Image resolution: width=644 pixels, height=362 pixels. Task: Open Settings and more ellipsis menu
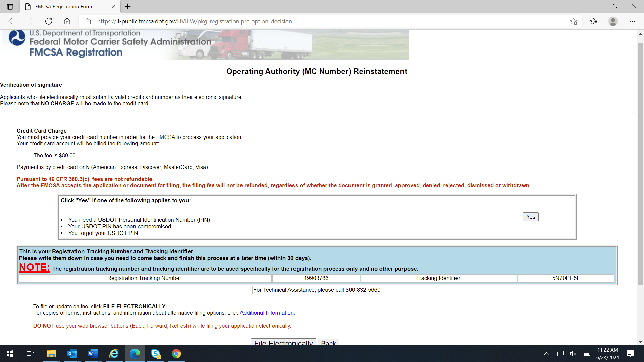click(632, 21)
